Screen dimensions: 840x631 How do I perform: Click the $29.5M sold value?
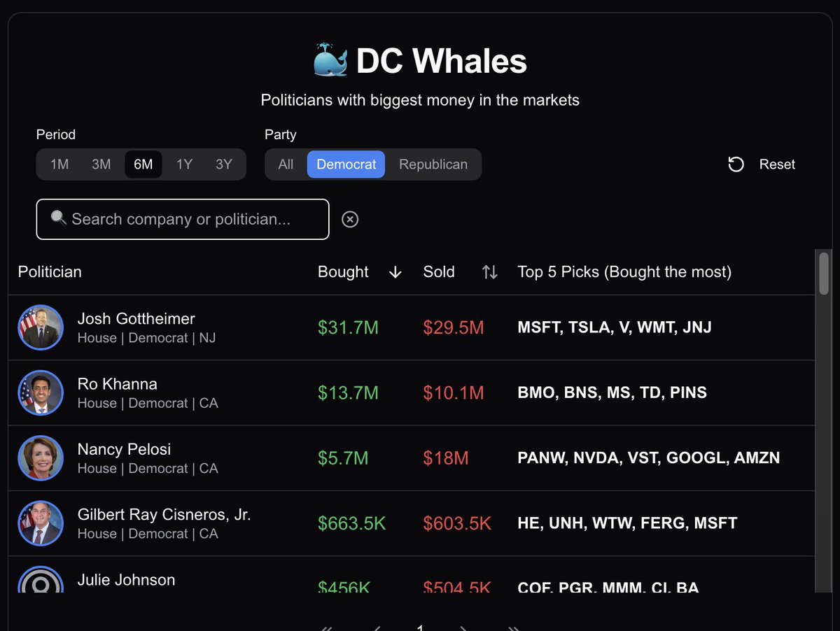click(x=454, y=327)
